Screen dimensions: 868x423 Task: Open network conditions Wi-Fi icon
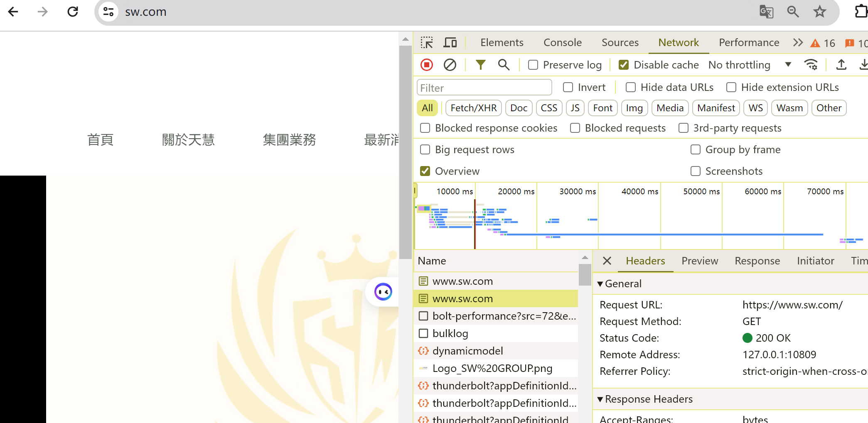(x=811, y=65)
